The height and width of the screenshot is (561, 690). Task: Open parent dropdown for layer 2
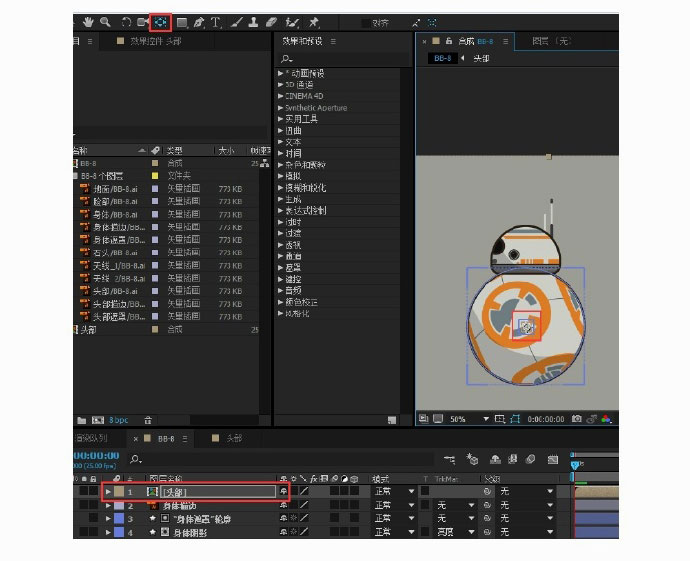(526, 506)
